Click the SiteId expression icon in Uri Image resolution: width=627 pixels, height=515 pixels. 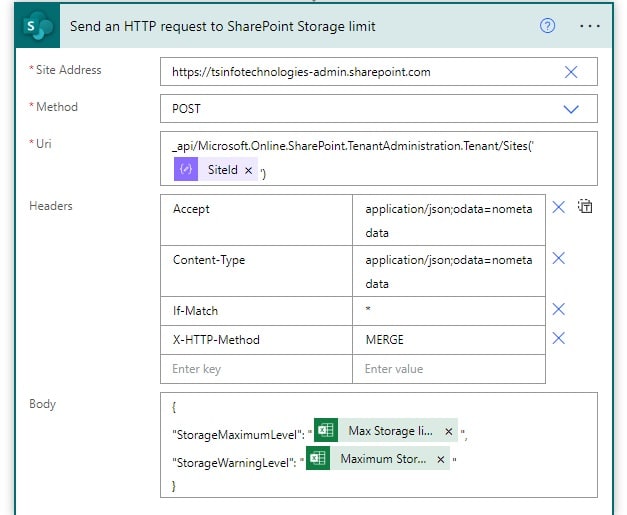(x=186, y=169)
